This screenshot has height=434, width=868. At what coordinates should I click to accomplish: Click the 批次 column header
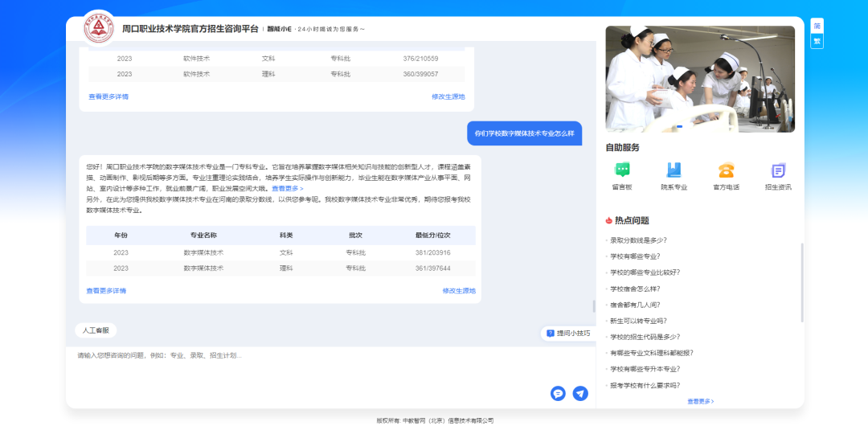tap(355, 235)
